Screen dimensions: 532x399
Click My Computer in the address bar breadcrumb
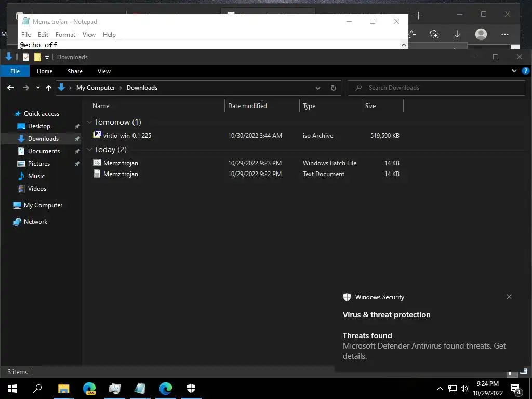tap(96, 87)
